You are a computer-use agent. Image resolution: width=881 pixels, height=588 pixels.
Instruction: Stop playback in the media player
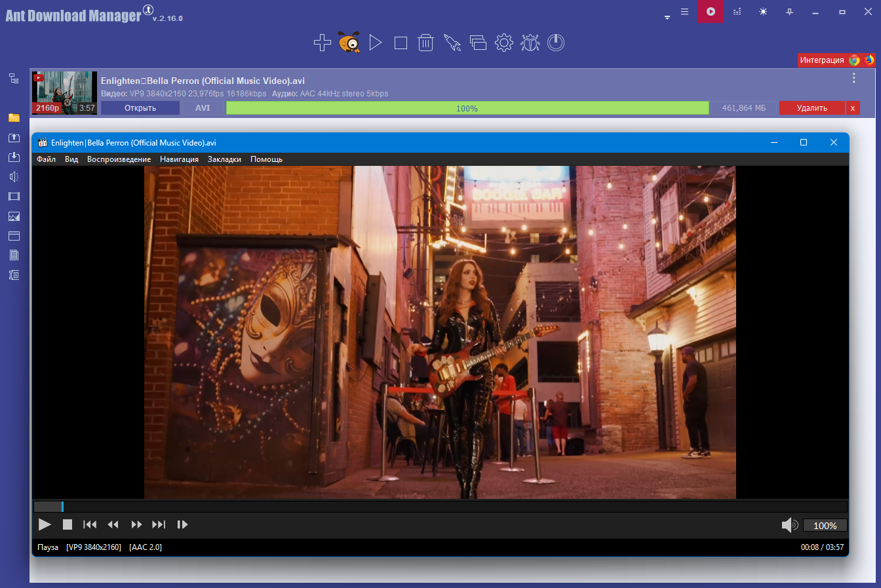(x=67, y=524)
